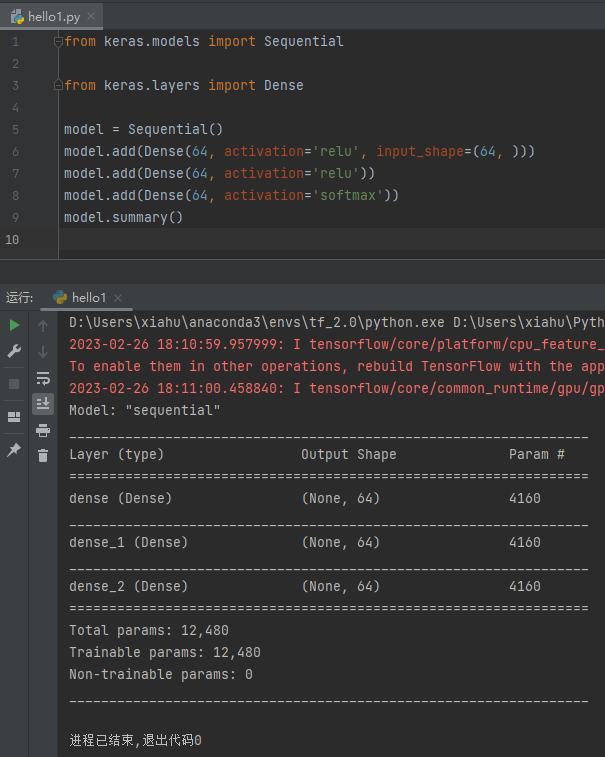Click the Python icon on the hello1 run tab
This screenshot has height=757, width=605.
[x=60, y=297]
